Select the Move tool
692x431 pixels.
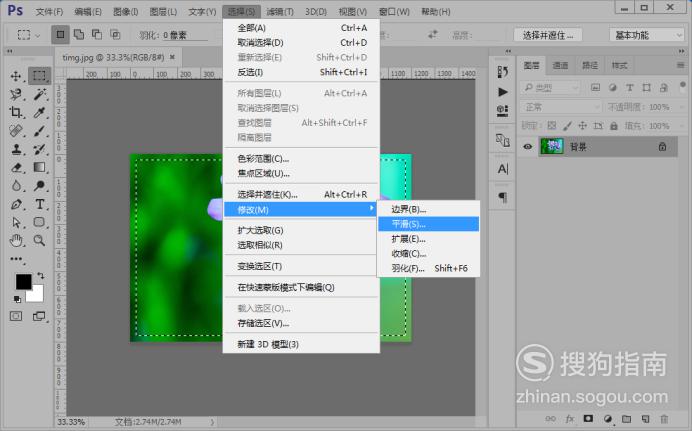coord(16,76)
